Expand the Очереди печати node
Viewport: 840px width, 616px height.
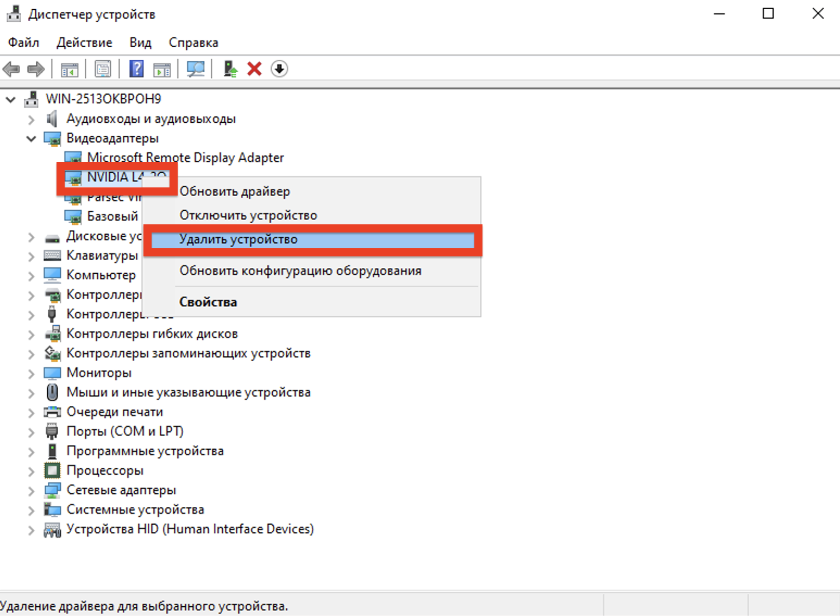[32, 412]
